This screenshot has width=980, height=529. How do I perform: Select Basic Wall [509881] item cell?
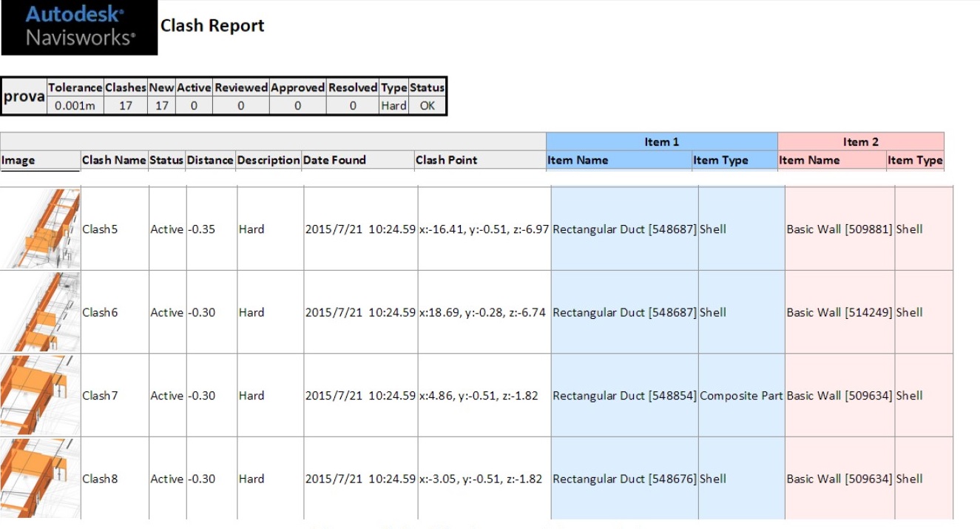839,229
